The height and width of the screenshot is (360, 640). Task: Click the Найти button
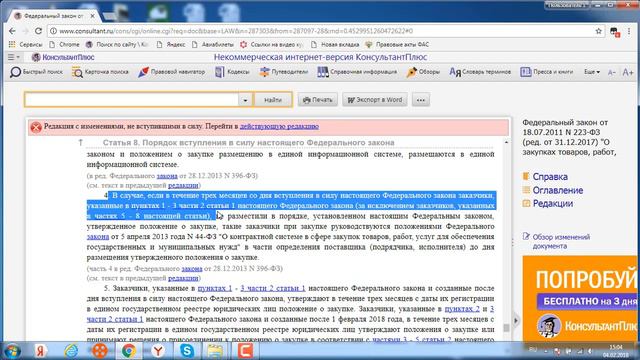click(273, 100)
